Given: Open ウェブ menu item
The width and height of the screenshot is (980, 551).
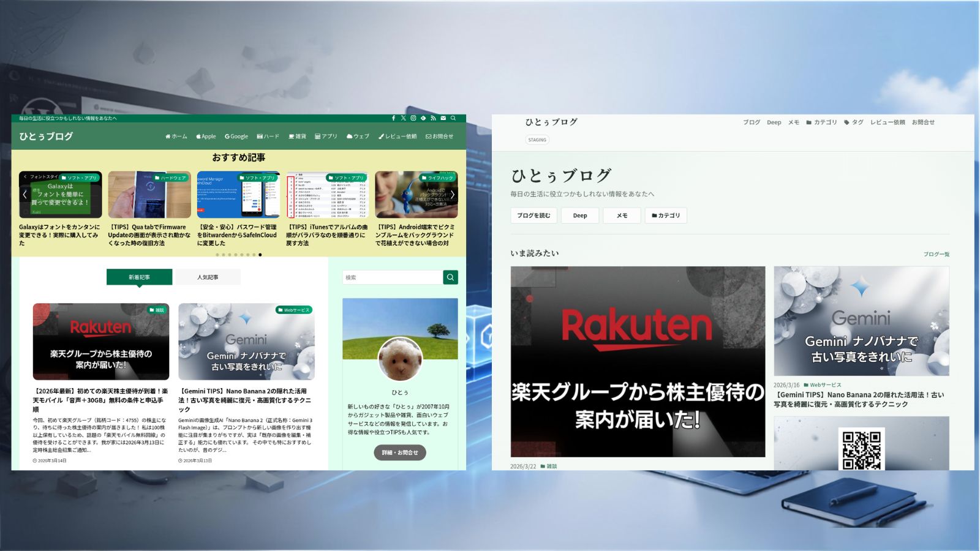Looking at the screenshot, I should [358, 137].
